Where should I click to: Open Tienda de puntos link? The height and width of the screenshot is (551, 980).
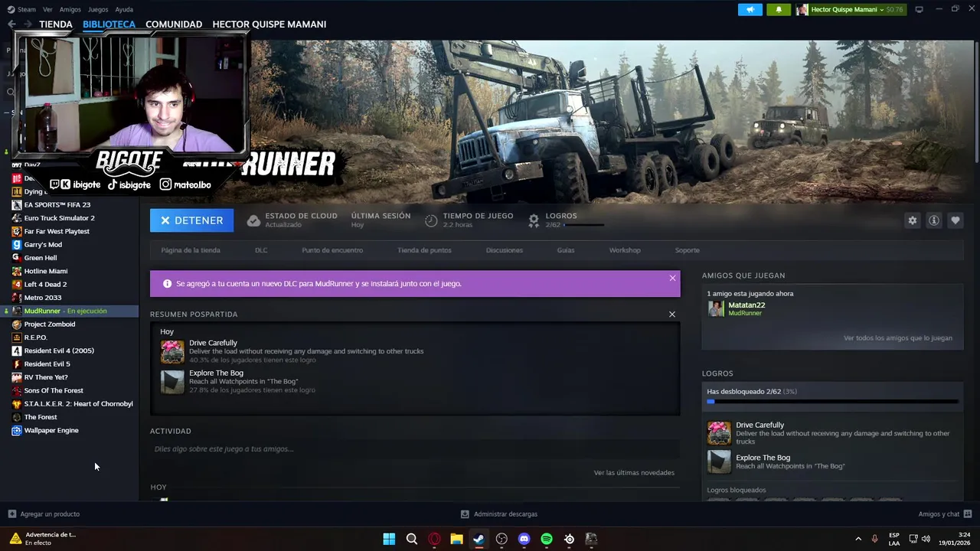[424, 250]
